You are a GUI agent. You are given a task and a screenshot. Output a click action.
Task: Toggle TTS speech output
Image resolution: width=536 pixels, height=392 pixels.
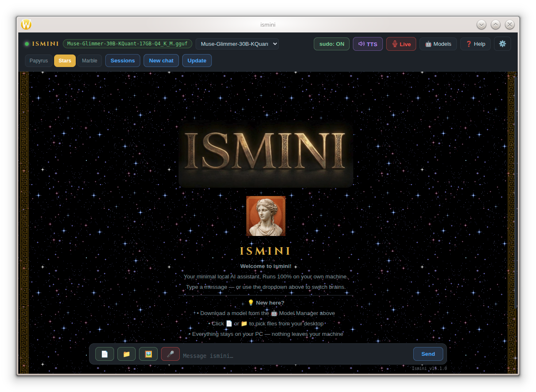(x=368, y=44)
